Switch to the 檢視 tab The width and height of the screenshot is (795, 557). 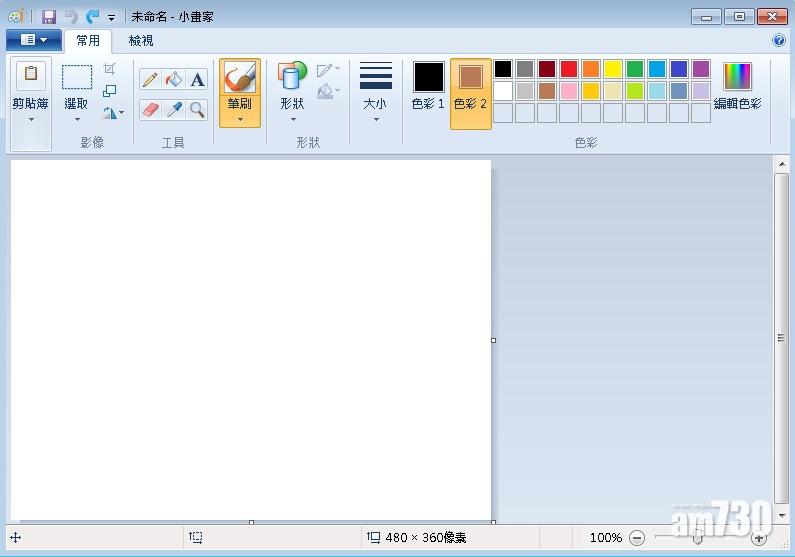(141, 41)
